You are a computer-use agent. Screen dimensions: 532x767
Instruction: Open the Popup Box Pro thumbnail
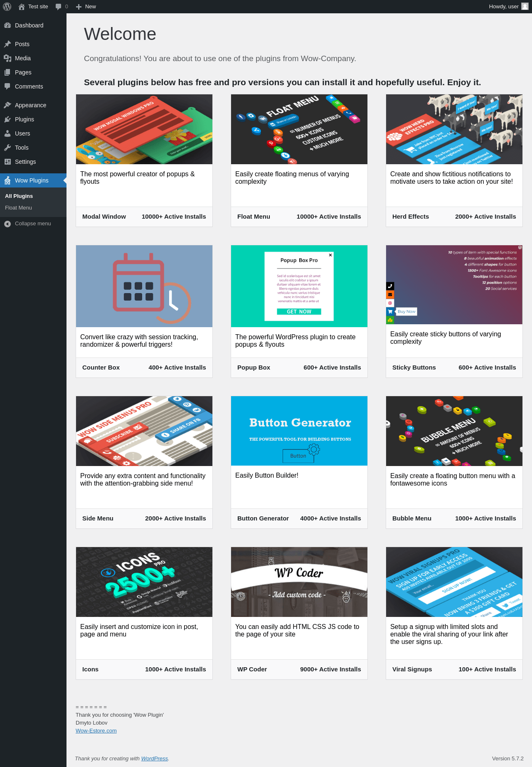pyautogui.click(x=299, y=286)
